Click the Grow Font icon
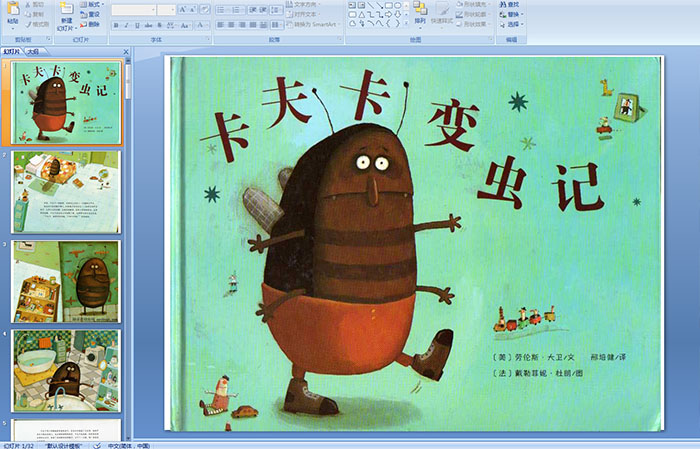 (182, 10)
